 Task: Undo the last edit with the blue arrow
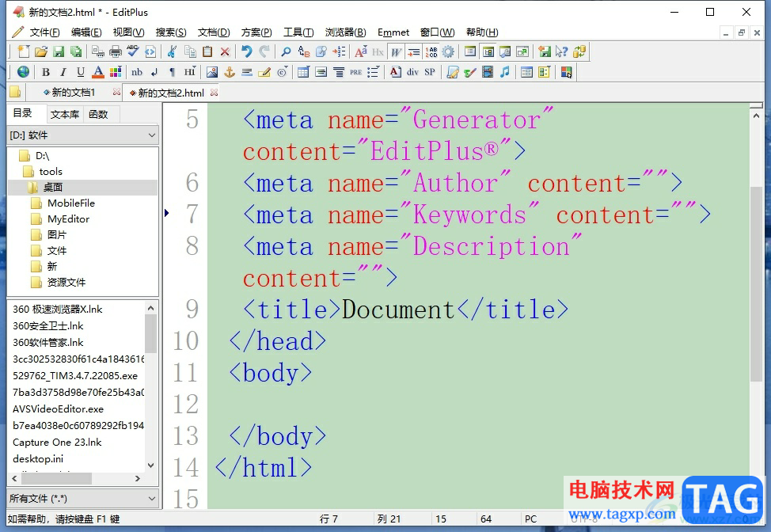(x=246, y=51)
